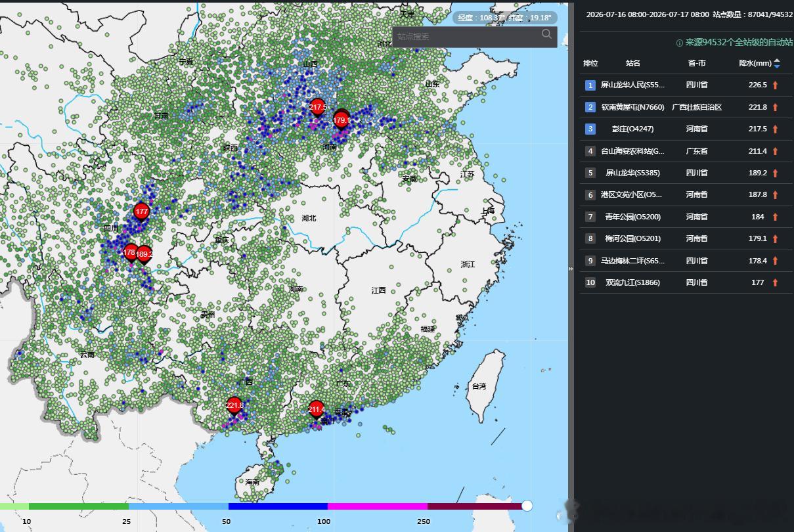Click the info icon beside 来源94532个全站级的自动站
794x532 pixels.
click(x=679, y=43)
